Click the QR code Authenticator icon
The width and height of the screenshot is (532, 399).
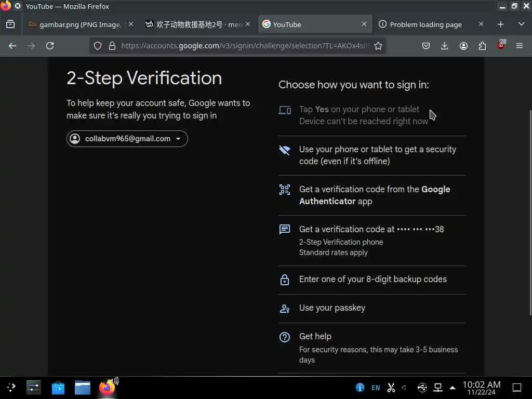(x=285, y=190)
